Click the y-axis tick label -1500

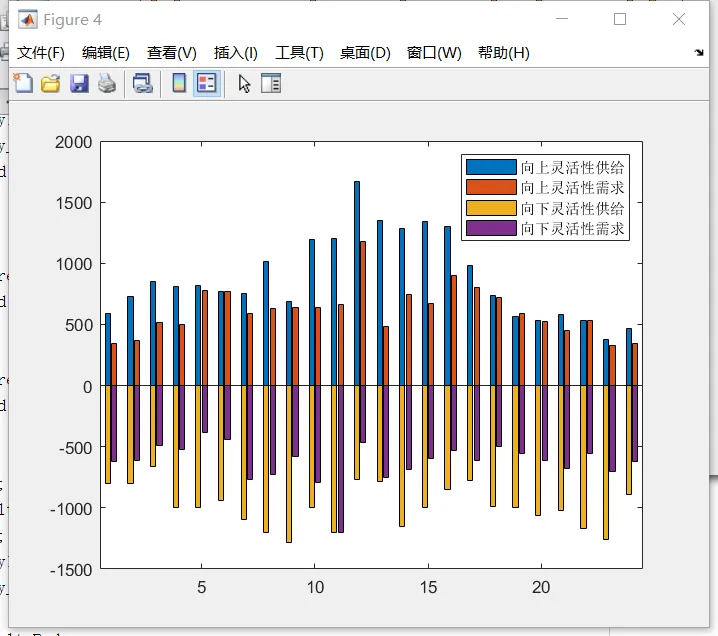[71, 570]
